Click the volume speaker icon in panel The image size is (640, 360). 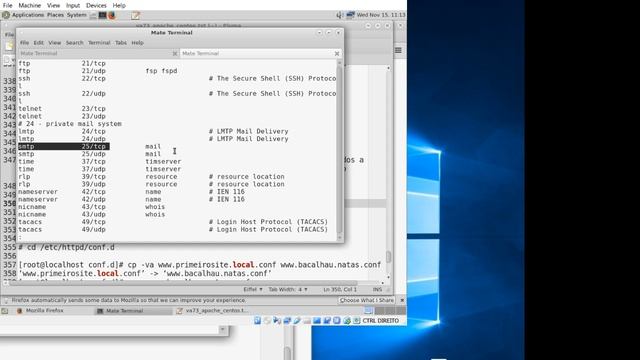point(339,15)
